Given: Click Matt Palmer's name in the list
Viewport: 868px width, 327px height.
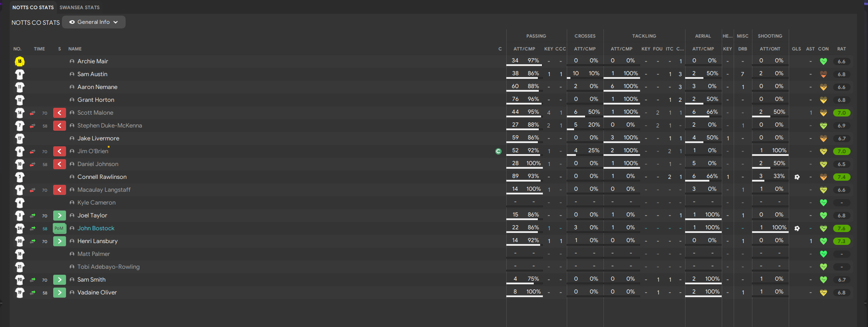Looking at the screenshot, I should coord(94,254).
